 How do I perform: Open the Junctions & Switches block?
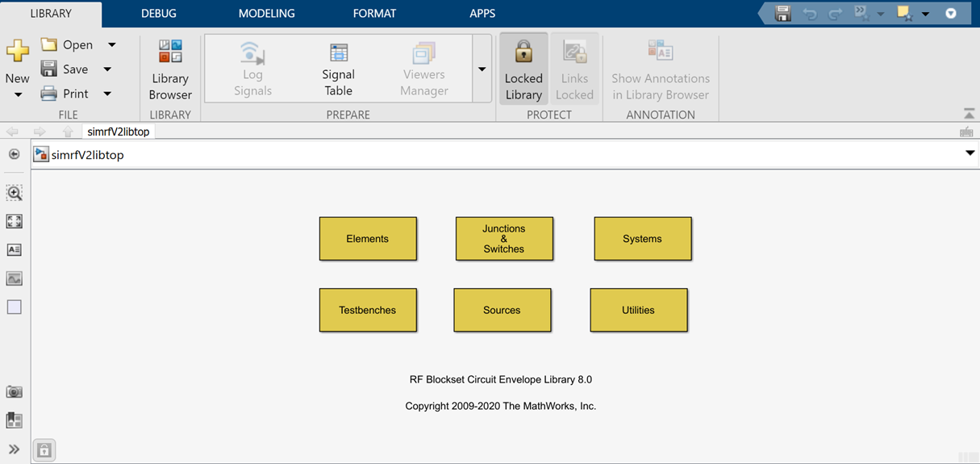504,239
